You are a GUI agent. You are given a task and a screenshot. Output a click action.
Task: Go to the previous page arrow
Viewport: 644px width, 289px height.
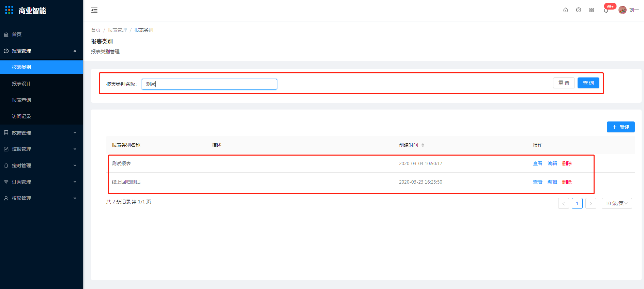click(564, 203)
